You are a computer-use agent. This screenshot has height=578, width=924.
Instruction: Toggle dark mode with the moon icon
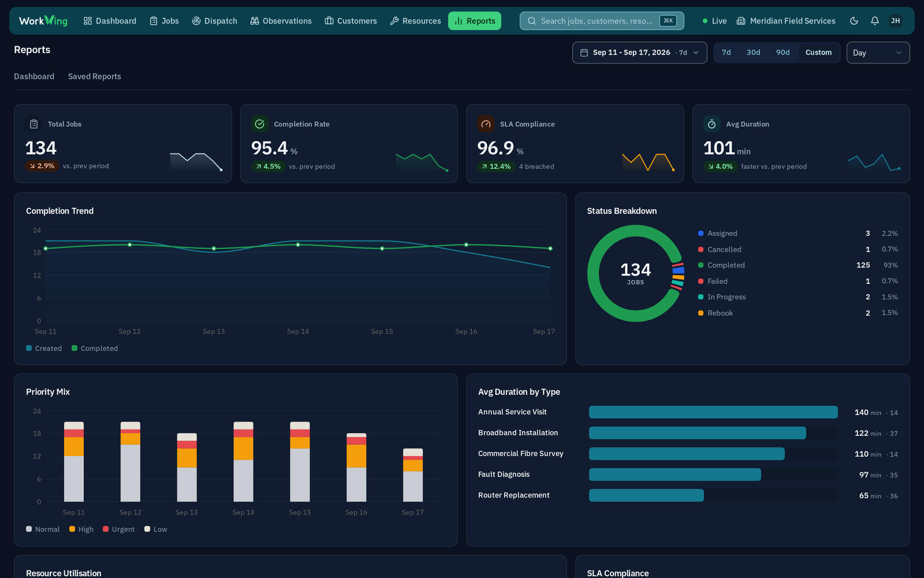854,21
